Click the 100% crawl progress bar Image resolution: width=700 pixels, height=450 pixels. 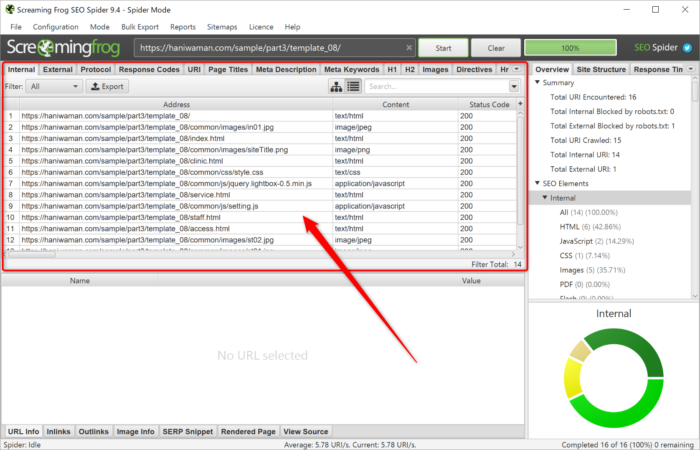[570, 47]
